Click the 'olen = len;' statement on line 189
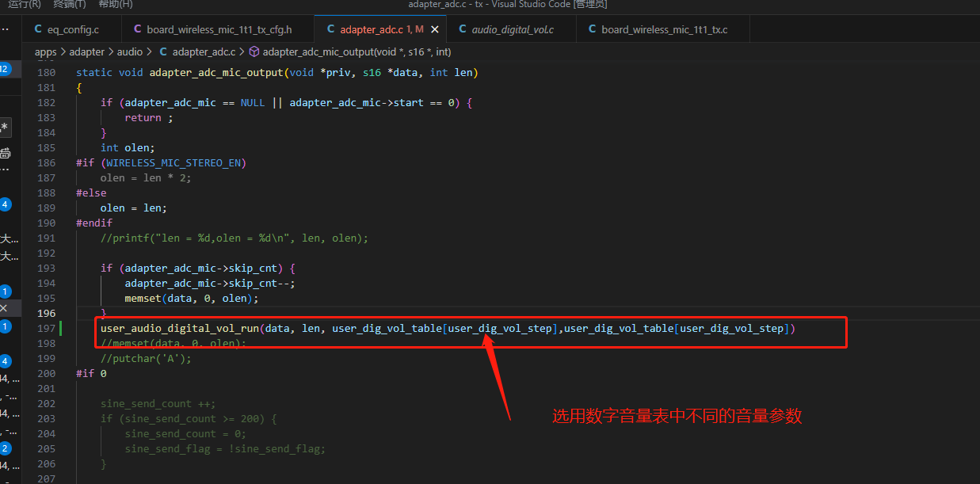 (x=134, y=208)
